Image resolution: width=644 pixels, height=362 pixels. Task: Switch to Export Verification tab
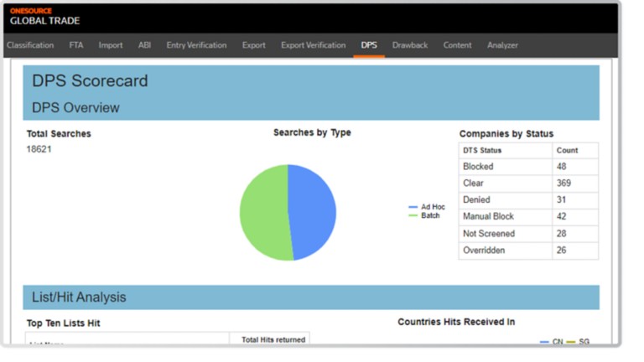point(313,45)
